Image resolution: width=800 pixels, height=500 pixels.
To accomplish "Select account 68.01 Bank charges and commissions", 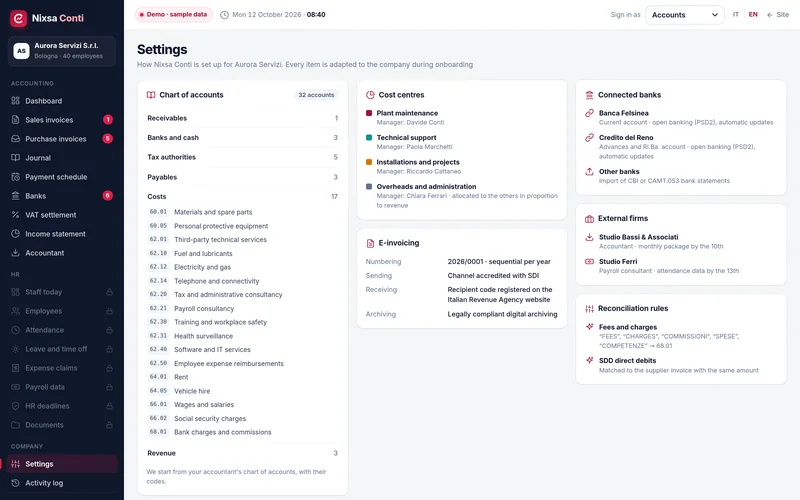I will (x=242, y=432).
